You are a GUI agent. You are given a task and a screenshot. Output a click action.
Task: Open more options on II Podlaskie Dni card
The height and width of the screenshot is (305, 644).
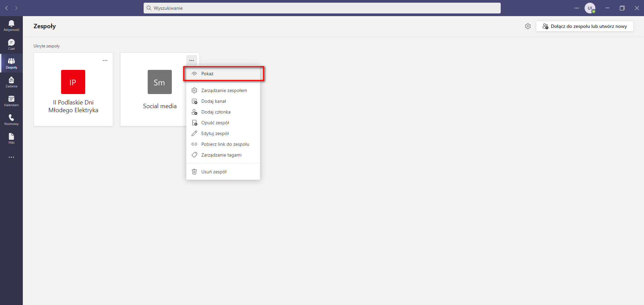105,60
